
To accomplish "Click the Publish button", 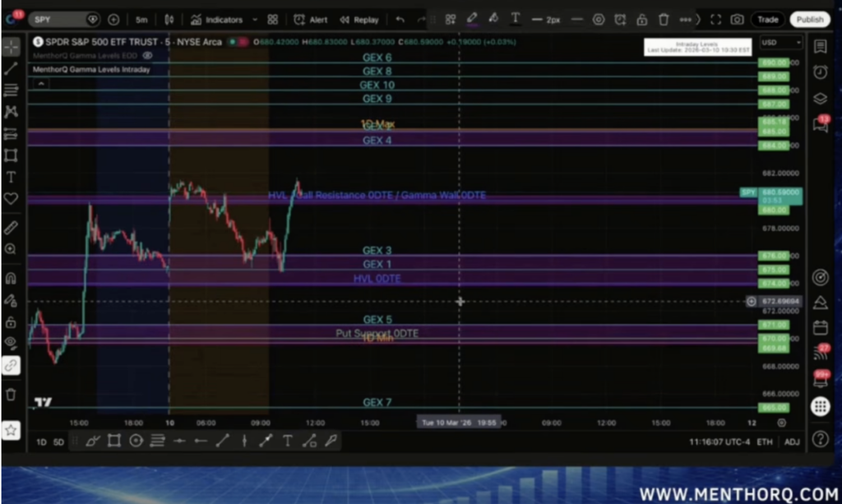I will click(x=810, y=20).
